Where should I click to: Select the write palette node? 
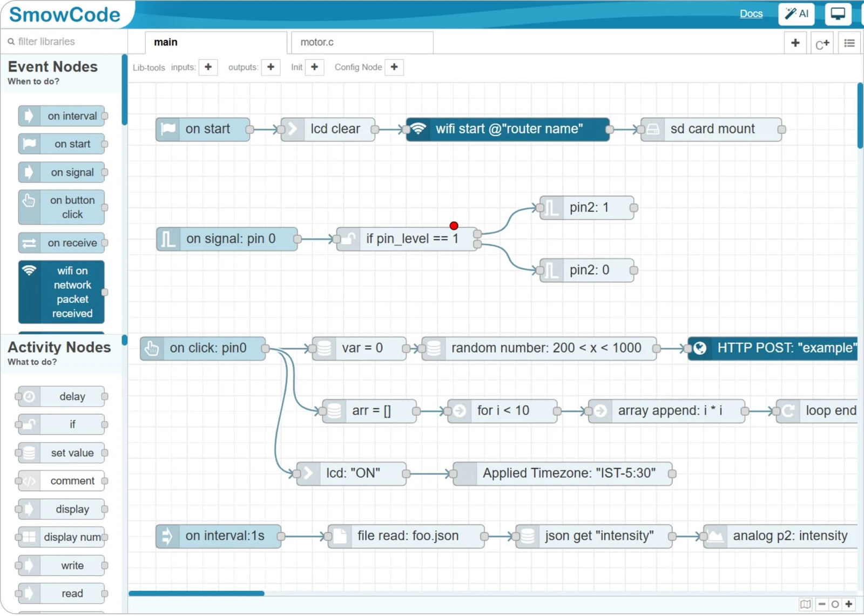point(62,565)
